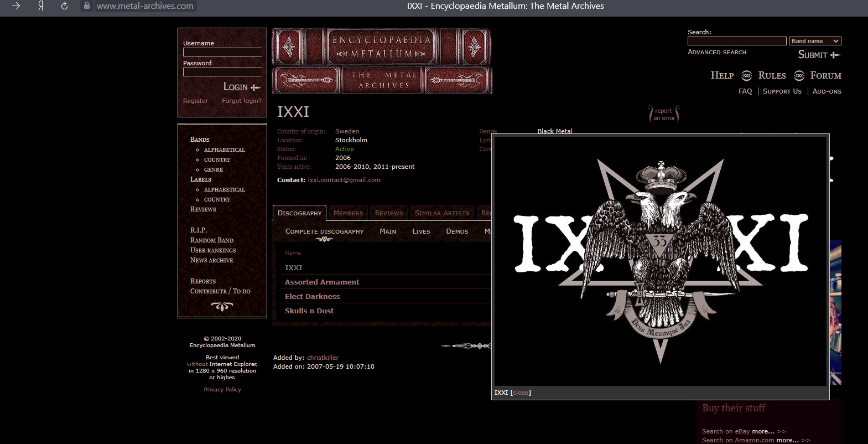Switch to the Similar Artists tab
This screenshot has width=868, height=444.
(x=442, y=213)
